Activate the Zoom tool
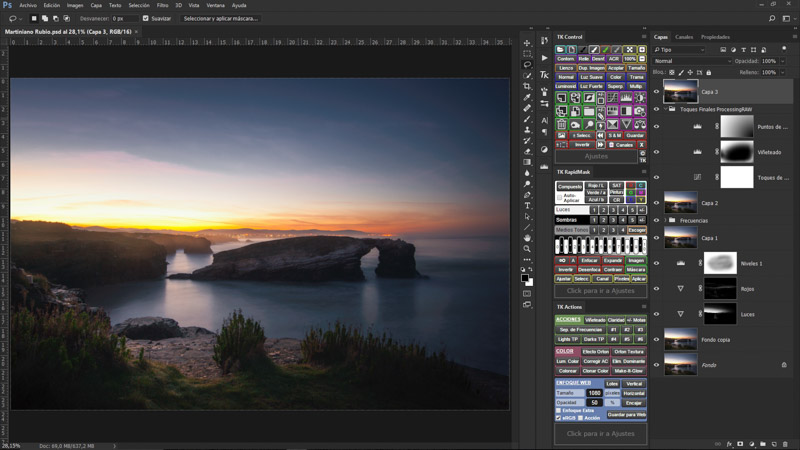The image size is (800, 450). pos(527,249)
